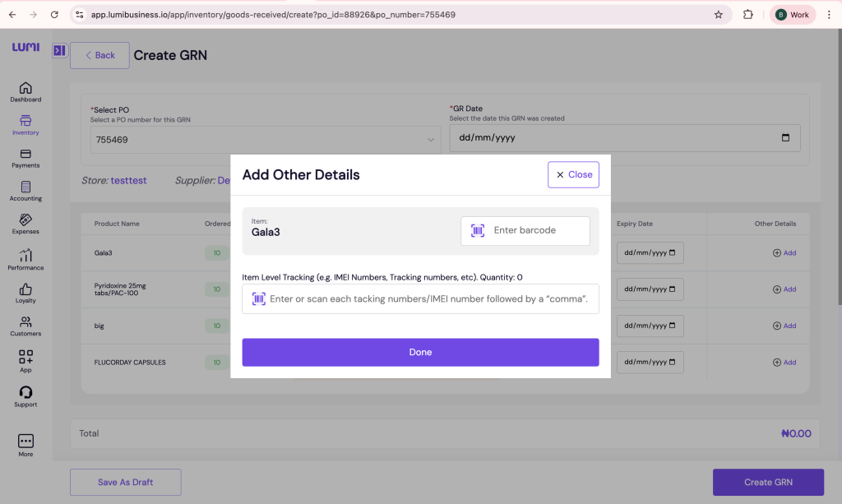The image size is (842, 504).
Task: Go to Payments in sidebar
Action: click(x=25, y=158)
